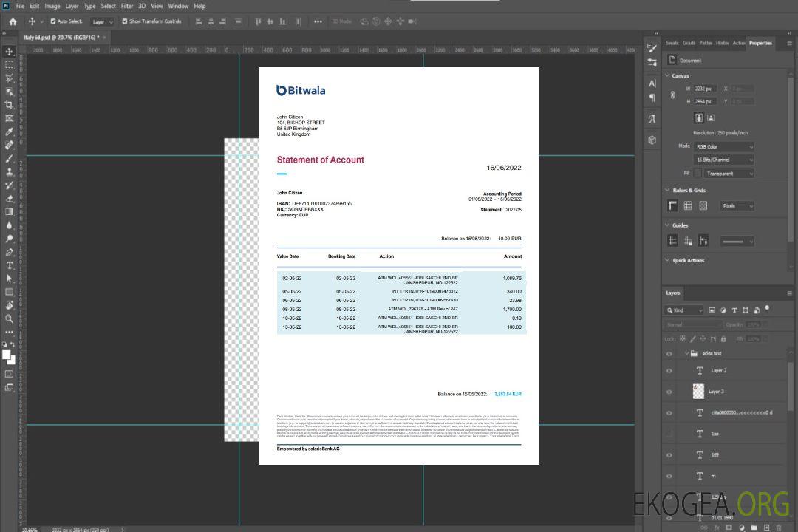798x532 pixels.
Task: Toggle Show Transform Controls checkbox
Action: click(x=125, y=21)
